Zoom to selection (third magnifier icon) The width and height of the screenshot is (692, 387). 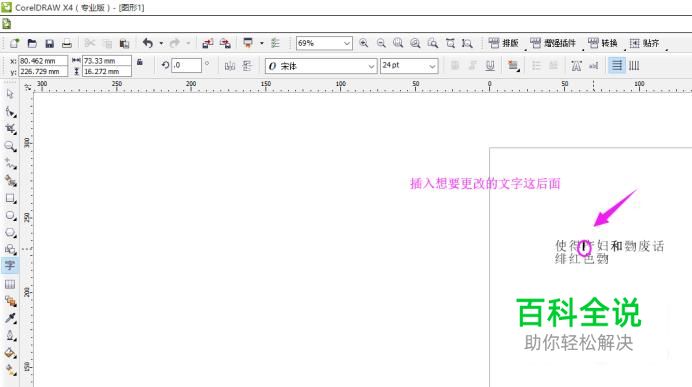398,43
